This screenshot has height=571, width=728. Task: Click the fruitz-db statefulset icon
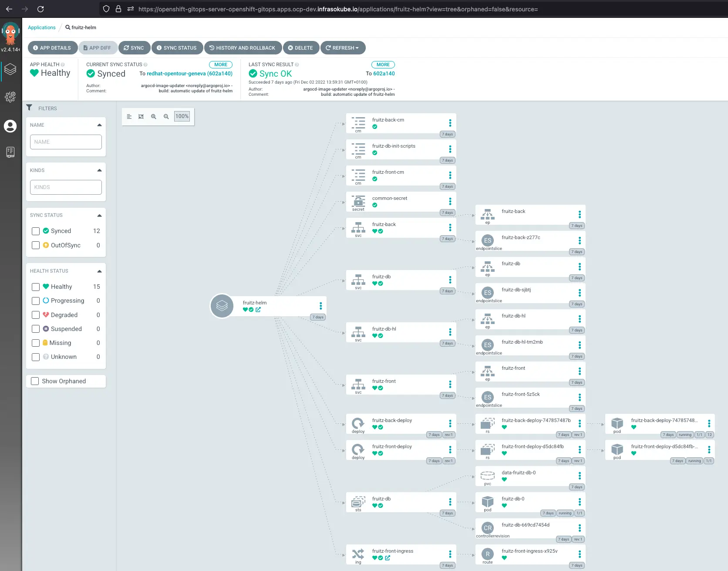[x=358, y=502]
